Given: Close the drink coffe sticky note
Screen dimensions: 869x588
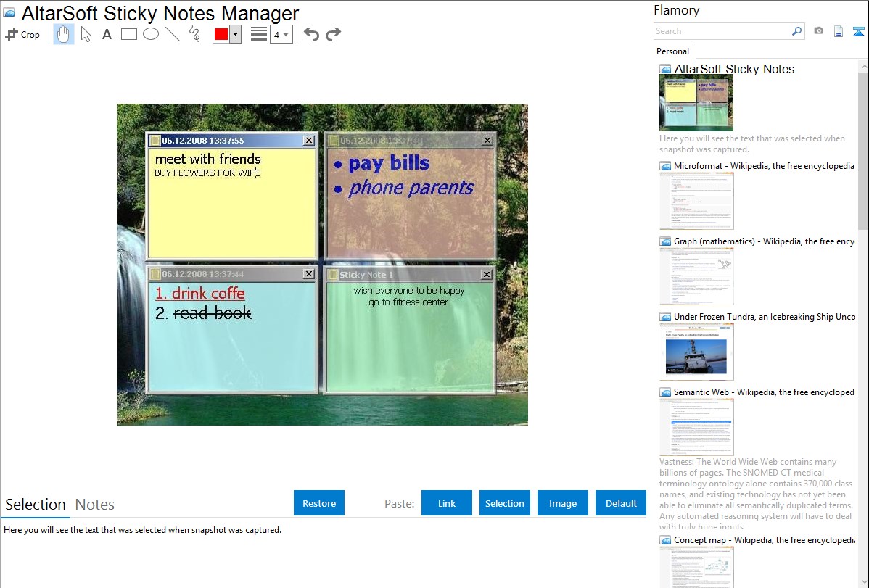Looking at the screenshot, I should (309, 274).
